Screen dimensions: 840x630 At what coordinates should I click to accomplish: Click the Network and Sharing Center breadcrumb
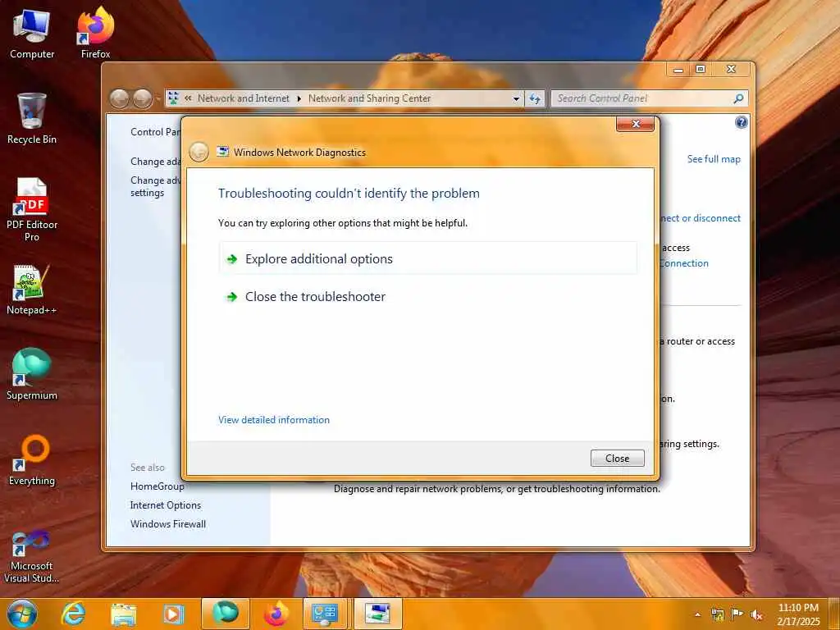point(369,98)
